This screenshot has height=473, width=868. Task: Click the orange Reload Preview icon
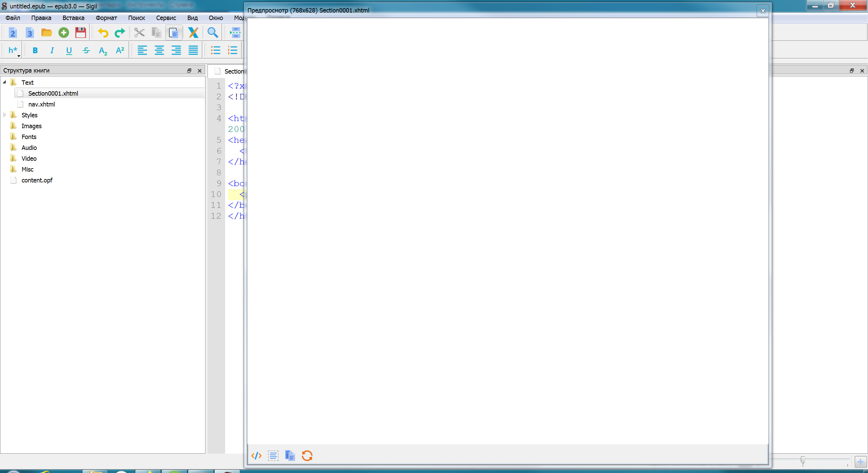pos(307,455)
